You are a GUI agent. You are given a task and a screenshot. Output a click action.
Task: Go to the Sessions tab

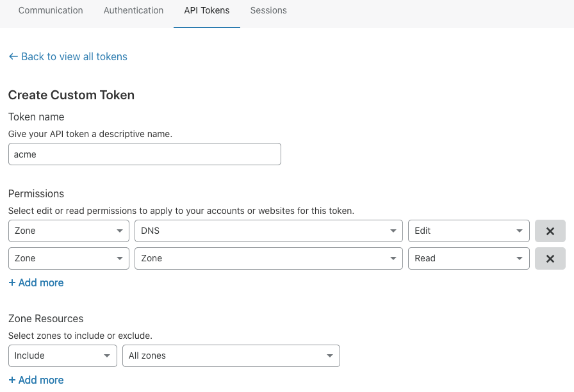[268, 10]
